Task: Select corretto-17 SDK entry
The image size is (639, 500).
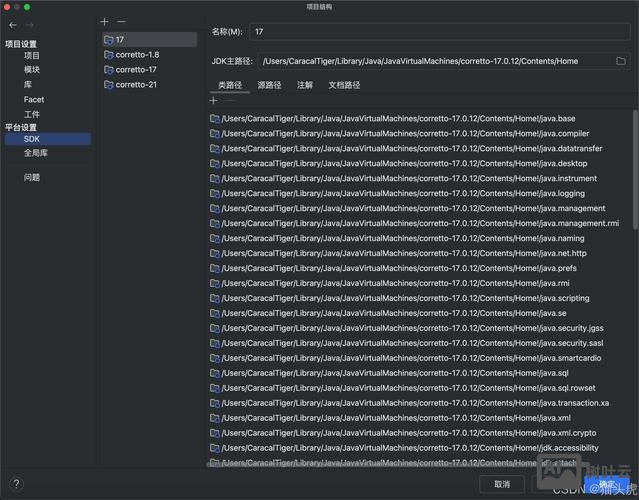Action: tap(150, 70)
